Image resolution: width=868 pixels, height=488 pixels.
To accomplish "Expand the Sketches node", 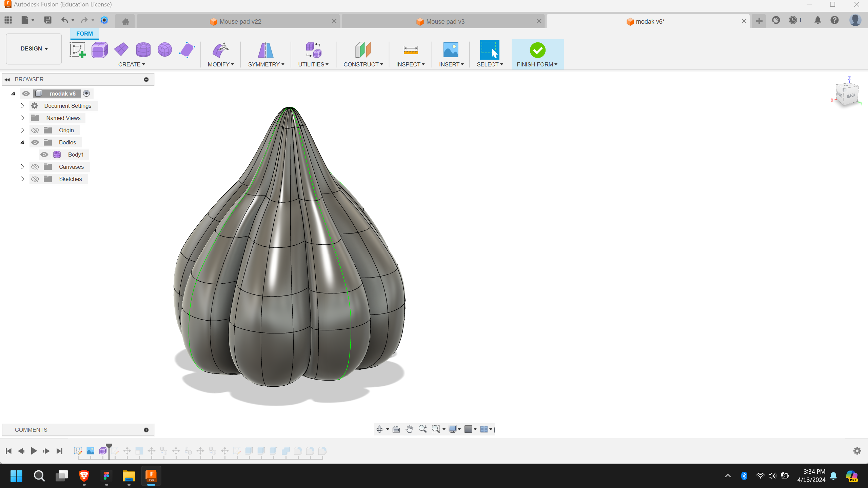I will tap(22, 179).
